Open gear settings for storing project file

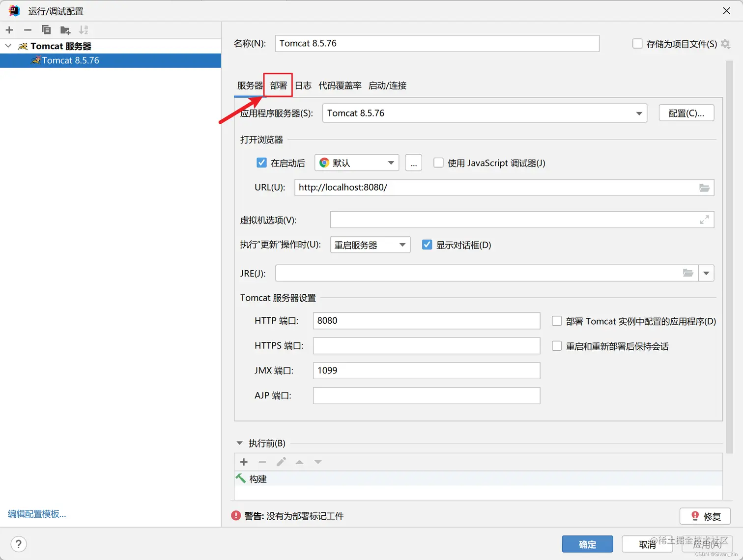coord(725,44)
